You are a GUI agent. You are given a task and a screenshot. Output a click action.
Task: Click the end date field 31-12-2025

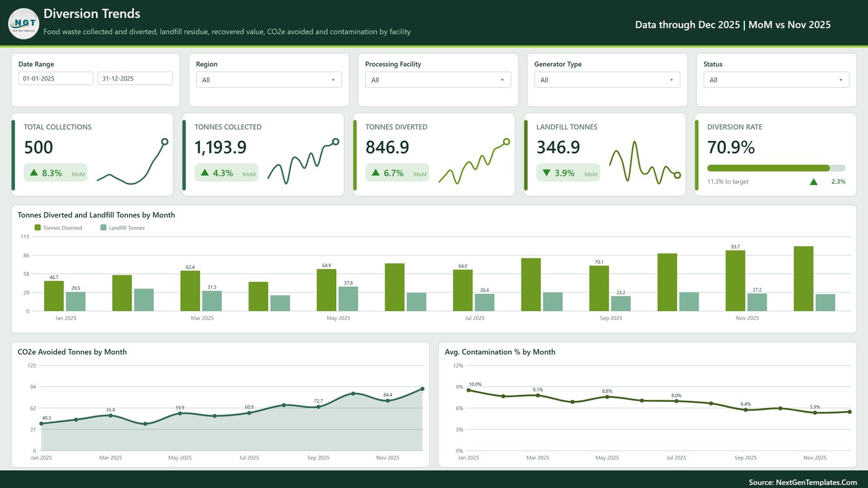(135, 79)
